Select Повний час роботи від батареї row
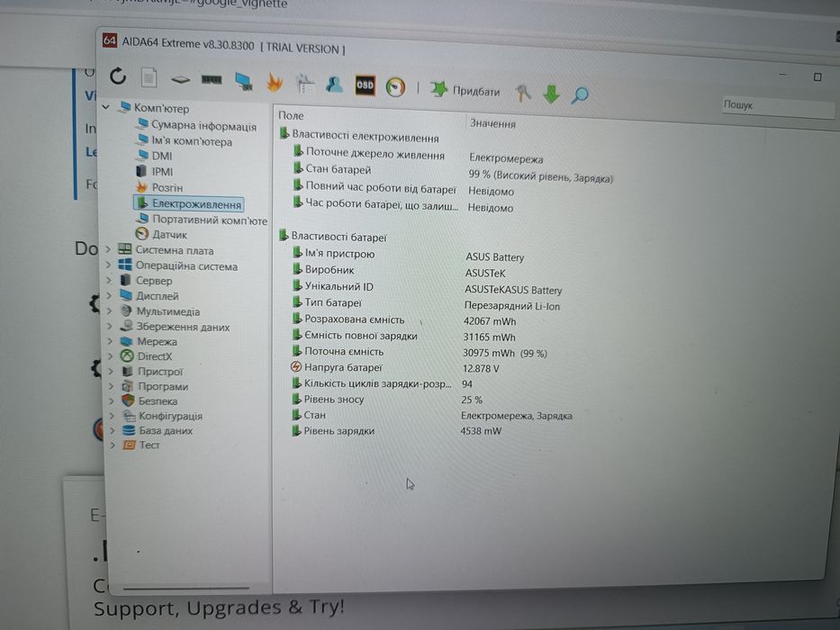This screenshot has height=630, width=840. coord(402,189)
